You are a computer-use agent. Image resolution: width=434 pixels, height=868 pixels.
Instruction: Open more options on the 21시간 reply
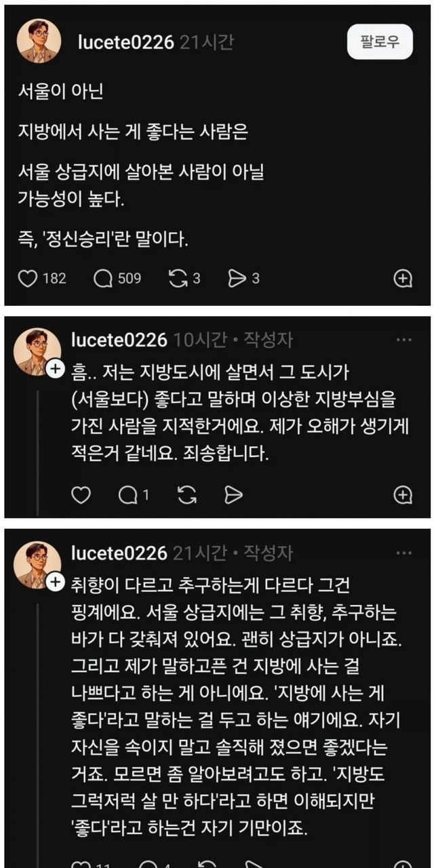point(404,553)
